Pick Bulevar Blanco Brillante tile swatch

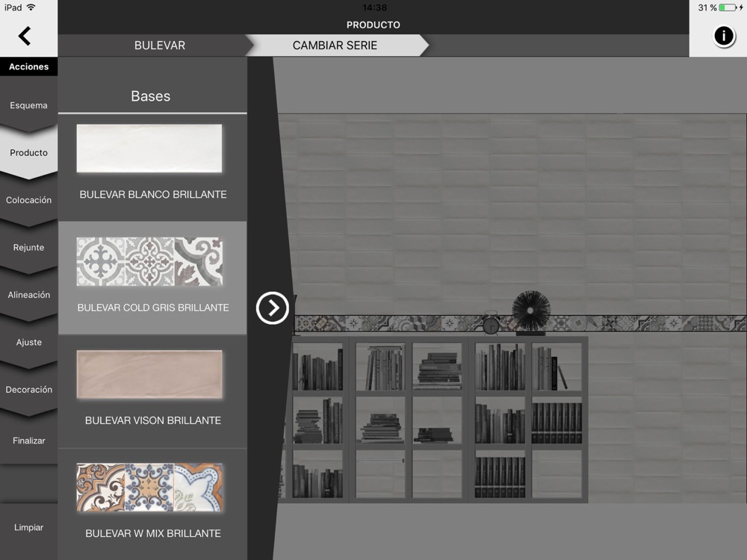[x=149, y=149]
